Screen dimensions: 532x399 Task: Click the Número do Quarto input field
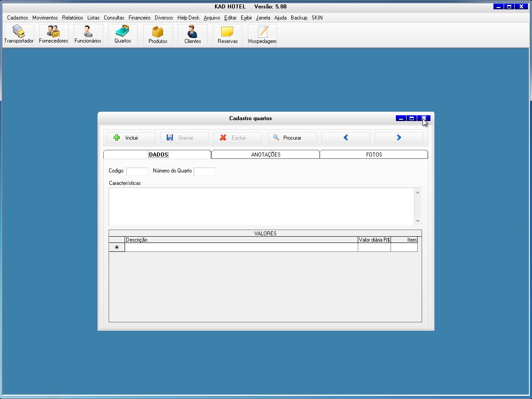[204, 172]
